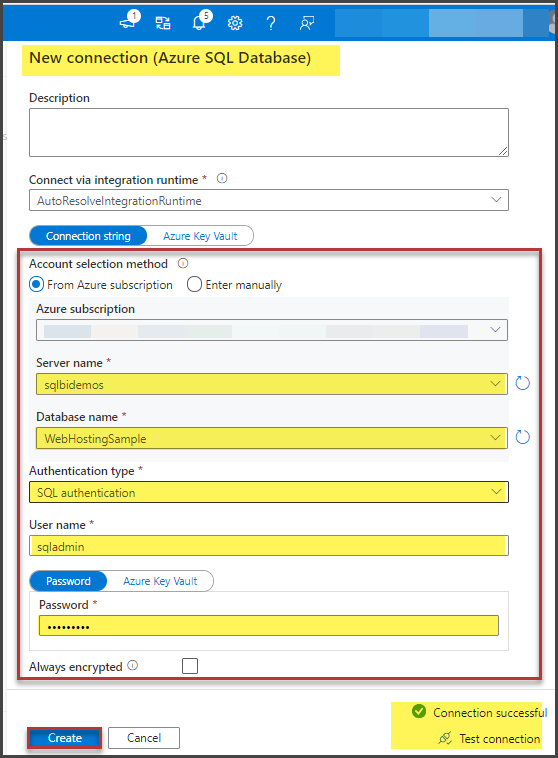Click into the Description text area
Image resolution: width=558 pixels, height=758 pixels.
click(x=269, y=132)
